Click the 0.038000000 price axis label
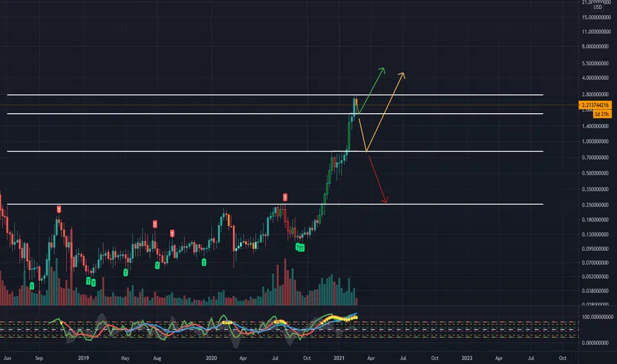Image resolution: width=617 pixels, height=364 pixels. coord(596,291)
